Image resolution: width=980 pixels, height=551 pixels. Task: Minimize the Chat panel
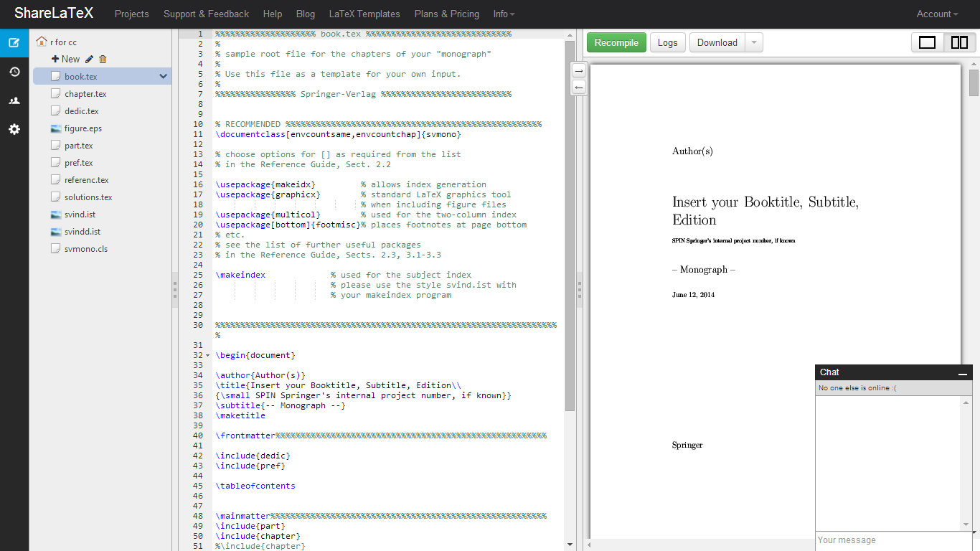(963, 373)
